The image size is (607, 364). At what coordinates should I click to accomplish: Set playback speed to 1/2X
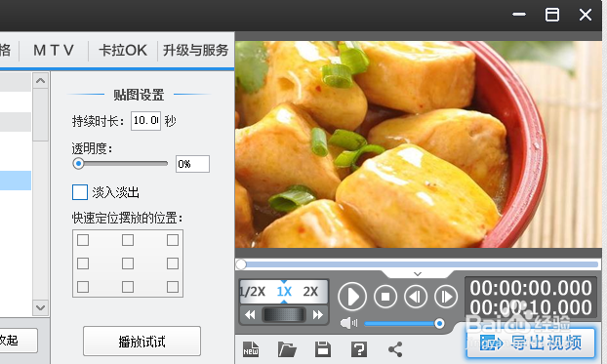[253, 291]
